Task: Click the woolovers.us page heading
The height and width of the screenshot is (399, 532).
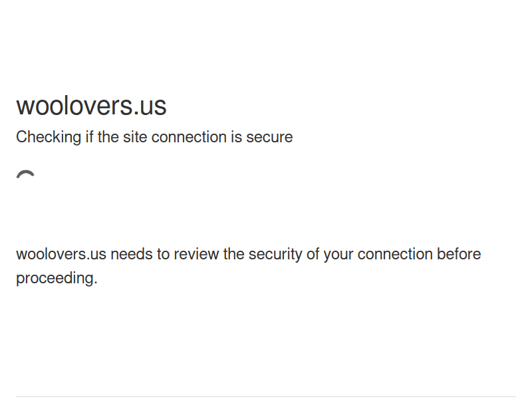Action: pyautogui.click(x=91, y=106)
